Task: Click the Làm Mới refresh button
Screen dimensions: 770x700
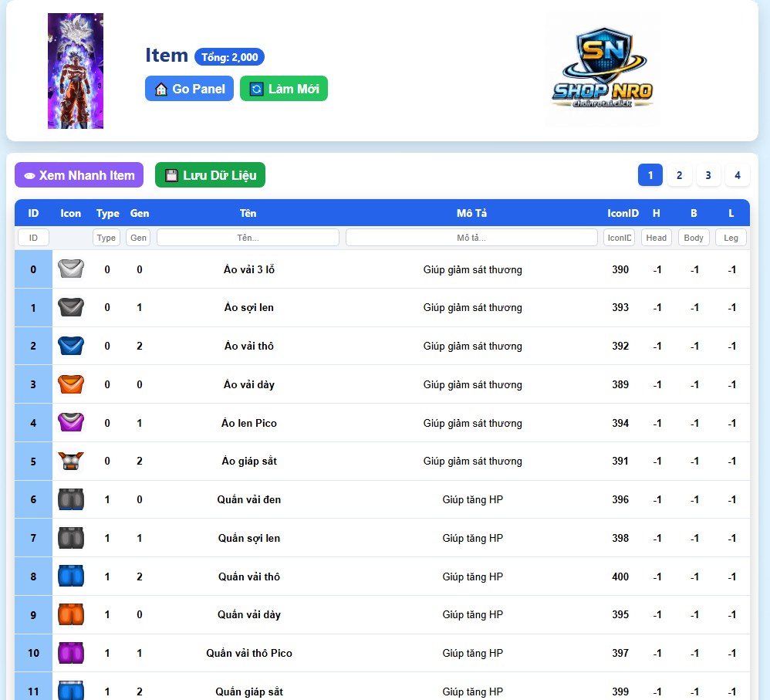Action: [x=284, y=89]
